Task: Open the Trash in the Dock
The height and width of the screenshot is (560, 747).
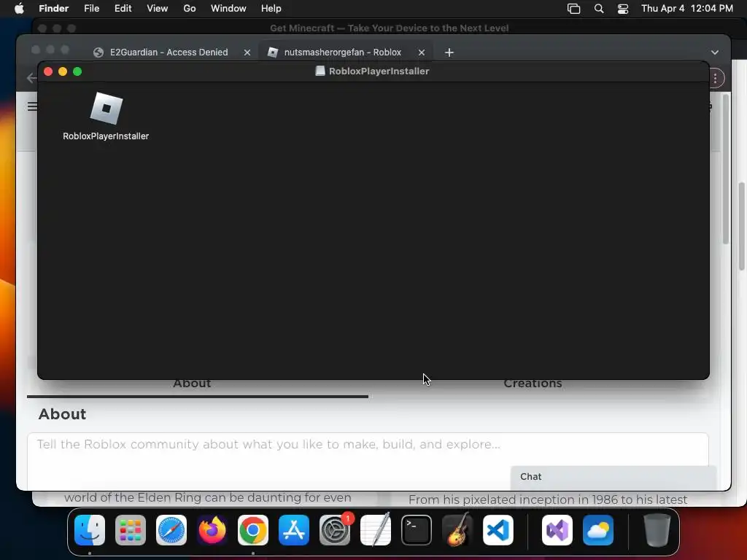Action: 657,530
